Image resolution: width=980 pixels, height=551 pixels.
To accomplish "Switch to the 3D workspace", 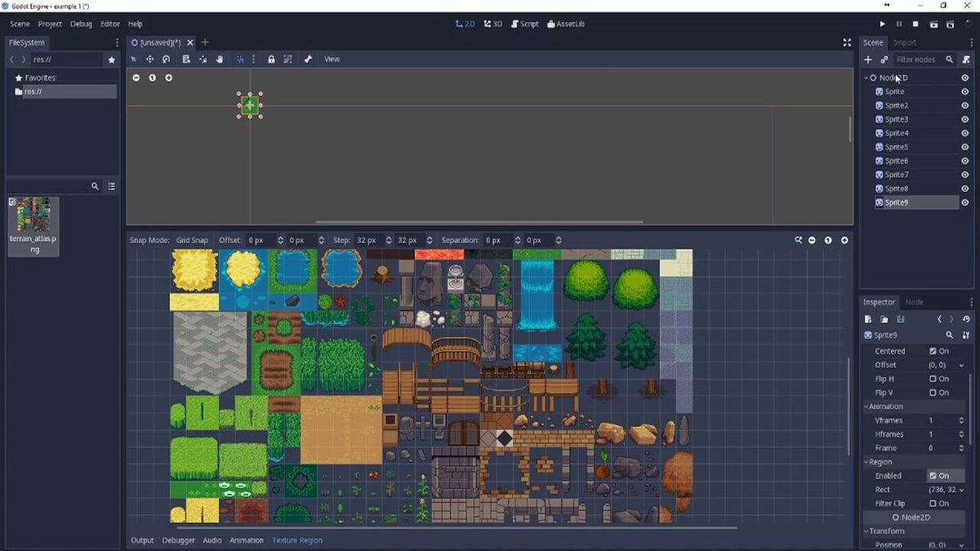I will click(493, 24).
